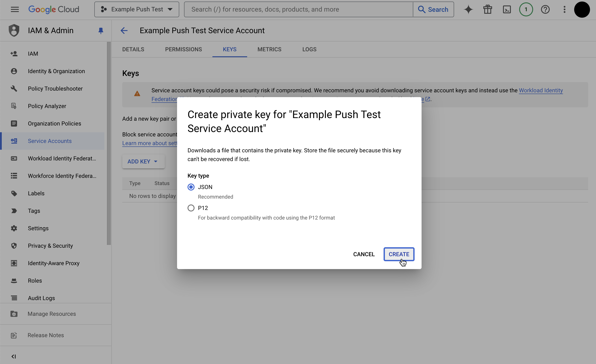Image resolution: width=596 pixels, height=364 pixels.
Task: Click the No rows to display text
Action: (152, 196)
